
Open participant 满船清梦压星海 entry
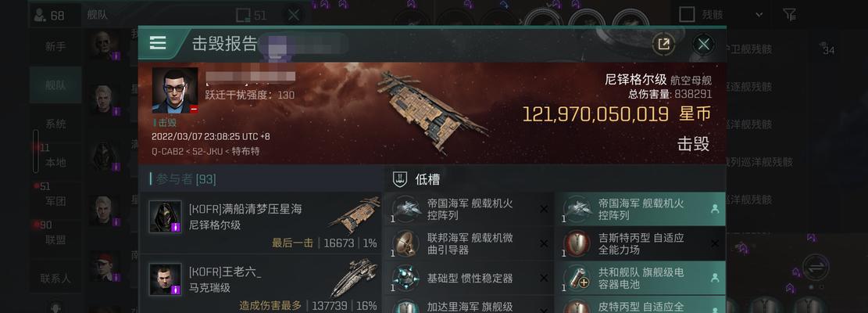click(260, 223)
